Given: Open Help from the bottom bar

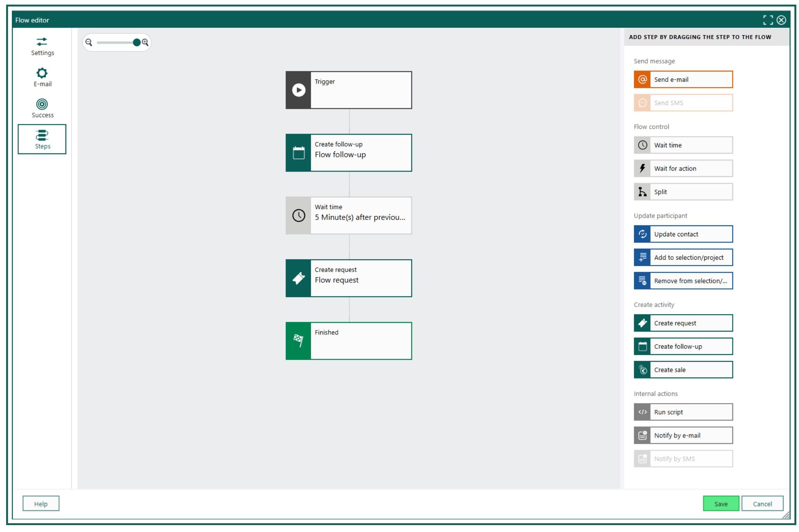Looking at the screenshot, I should [x=41, y=504].
